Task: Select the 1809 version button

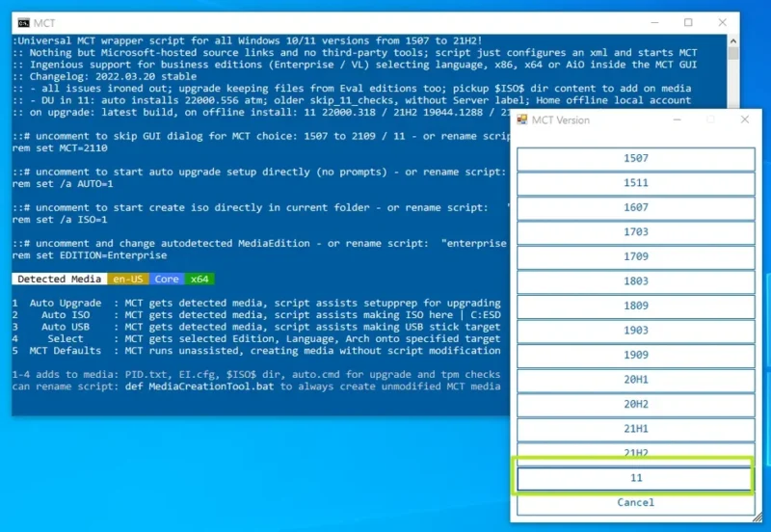Action: pyautogui.click(x=635, y=306)
